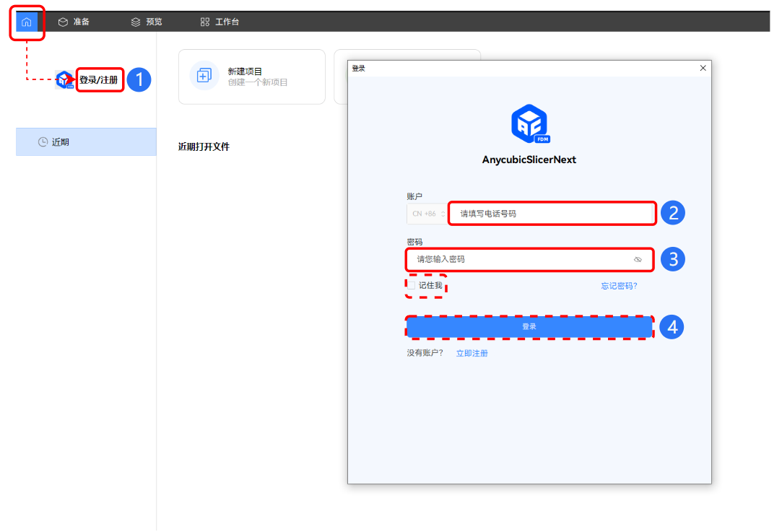Image resolution: width=782 pixels, height=532 pixels.
Task: Click the blue 登录 button
Action: point(529,327)
